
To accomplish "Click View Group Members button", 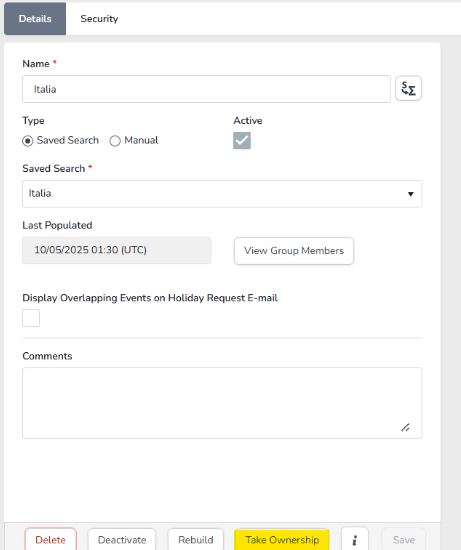I will (294, 251).
